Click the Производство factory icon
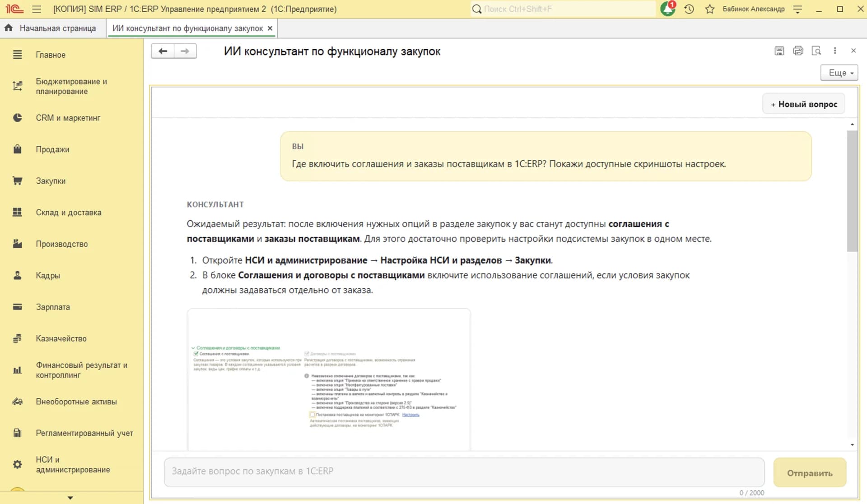This screenshot has height=504, width=867. [17, 244]
